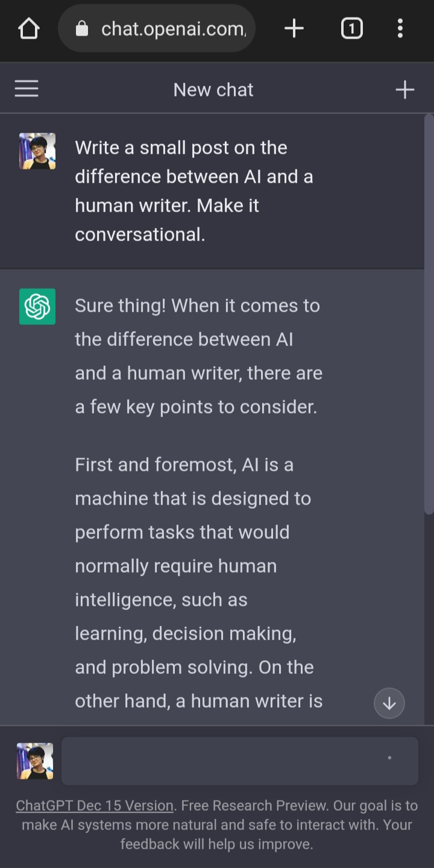Open the browser three-dot overflow menu
Image resolution: width=434 pixels, height=868 pixels.
point(400,28)
